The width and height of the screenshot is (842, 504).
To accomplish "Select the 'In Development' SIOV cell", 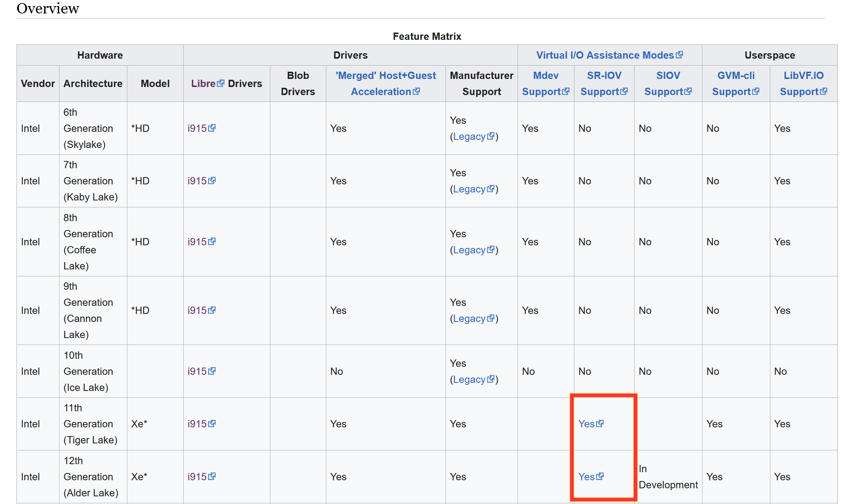I will click(668, 477).
